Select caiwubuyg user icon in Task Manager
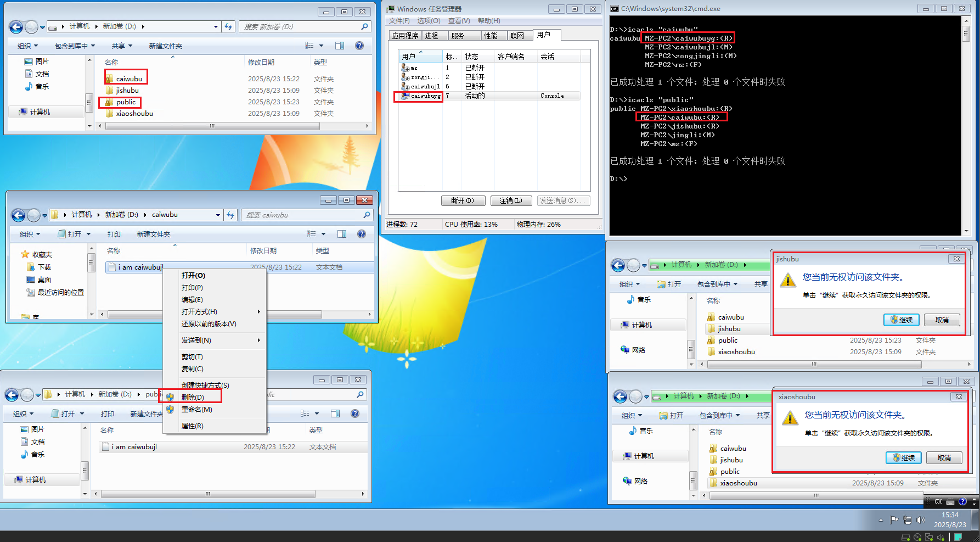Screen dimensions: 980x542 point(405,96)
